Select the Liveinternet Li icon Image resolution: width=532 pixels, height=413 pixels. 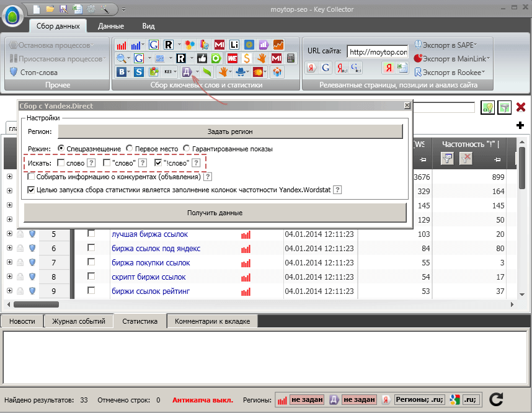click(x=234, y=45)
